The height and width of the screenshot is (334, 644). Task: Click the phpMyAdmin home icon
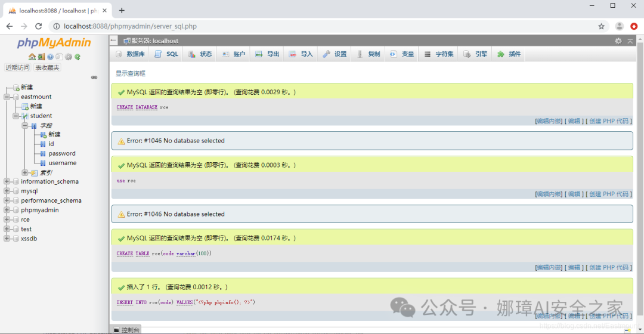[32, 57]
